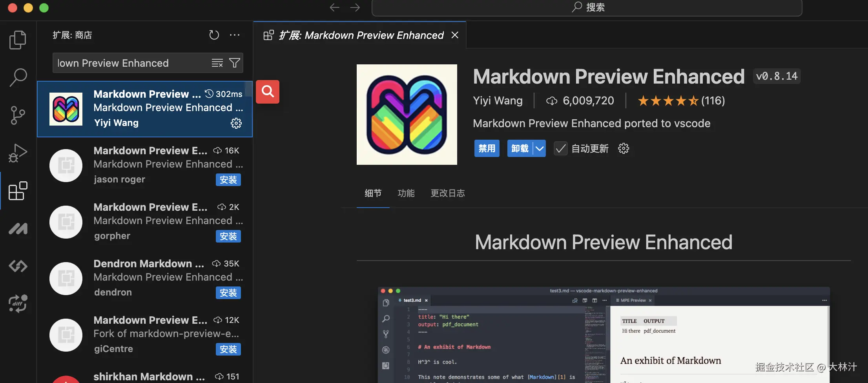Install the jason roger extension
Viewport: 868px width, 383px height.
[x=228, y=180]
